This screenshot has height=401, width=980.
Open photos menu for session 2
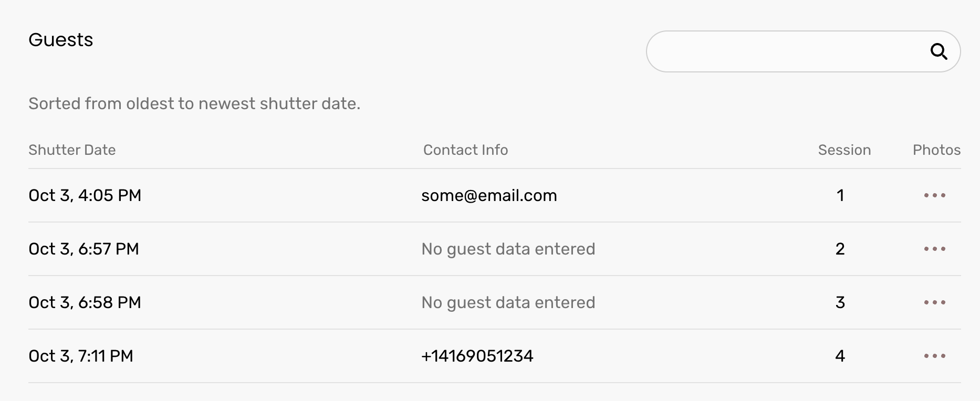pos(934,249)
